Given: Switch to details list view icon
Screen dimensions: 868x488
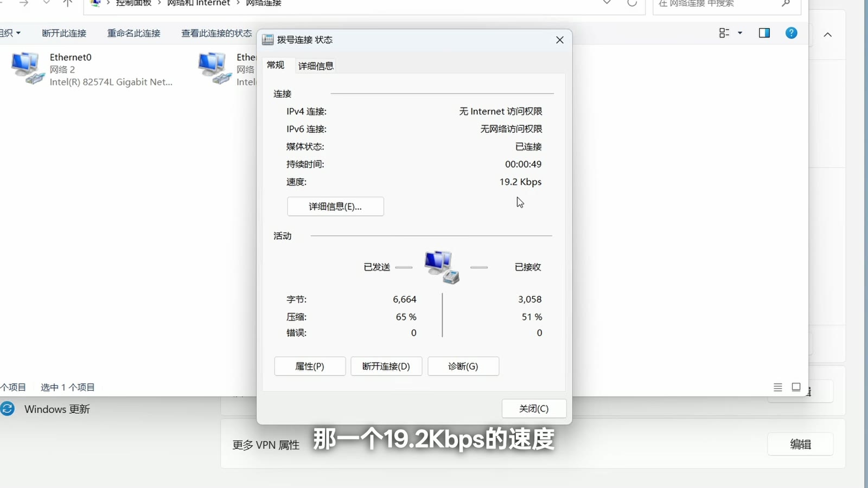Looking at the screenshot, I should click(778, 387).
